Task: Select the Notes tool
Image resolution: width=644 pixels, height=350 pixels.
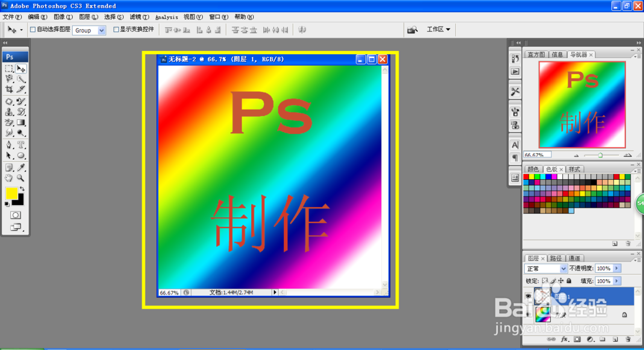Action: click(9, 168)
